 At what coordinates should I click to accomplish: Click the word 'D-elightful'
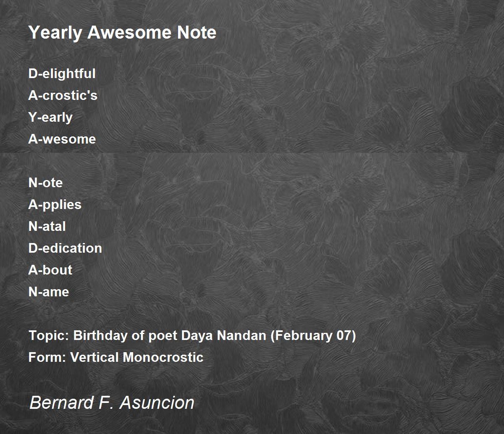click(62, 73)
